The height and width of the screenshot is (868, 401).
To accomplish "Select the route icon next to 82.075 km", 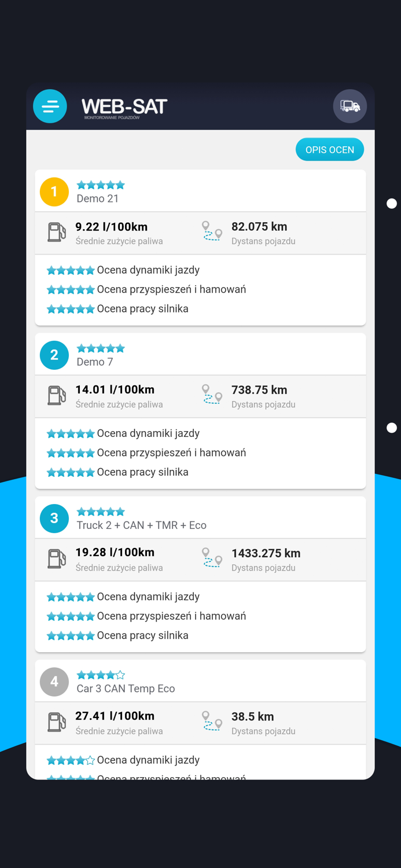I will click(212, 232).
